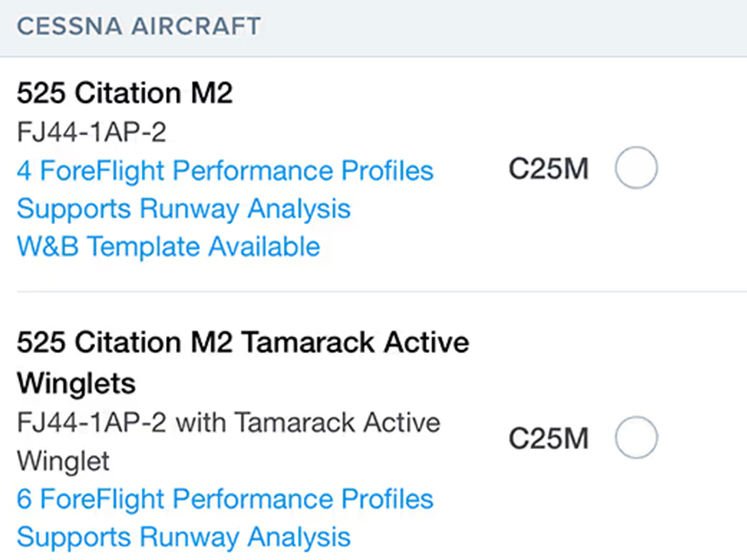The width and height of the screenshot is (747, 560).
Task: Click the number 6 before ForeFlight Performance Profiles
Action: [x=24, y=499]
